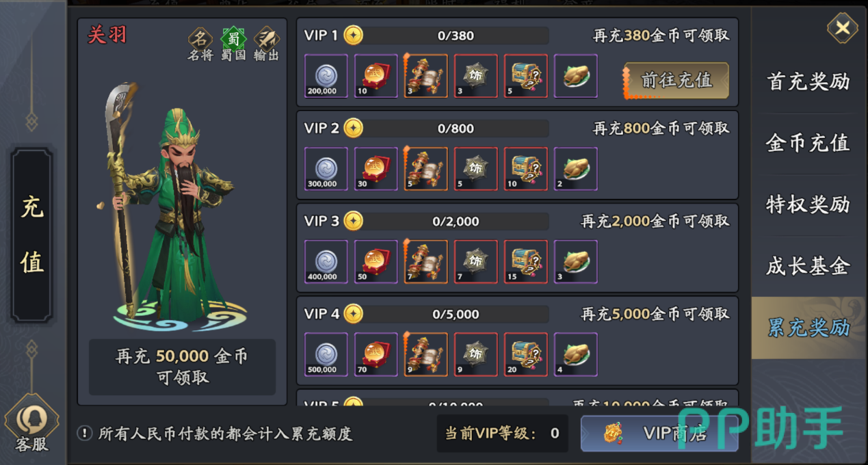Go to the 成长基金 tab
The height and width of the screenshot is (465, 868).
pos(808,266)
